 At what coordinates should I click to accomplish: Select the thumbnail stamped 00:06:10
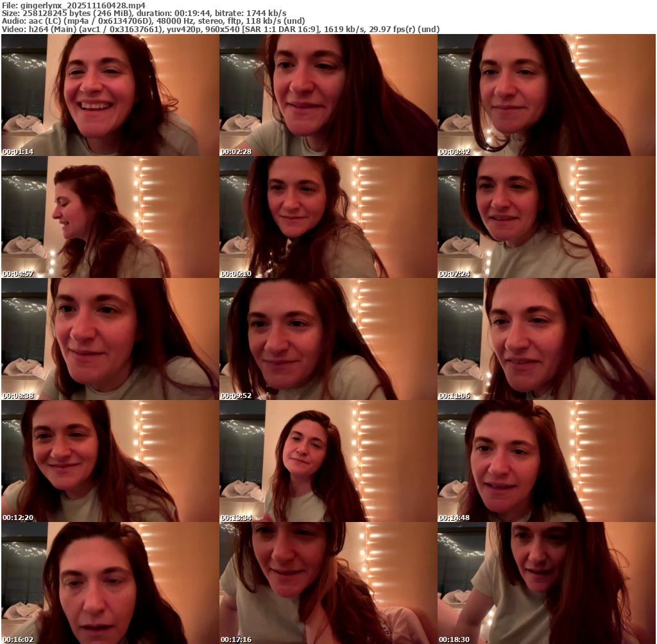pyautogui.click(x=328, y=217)
